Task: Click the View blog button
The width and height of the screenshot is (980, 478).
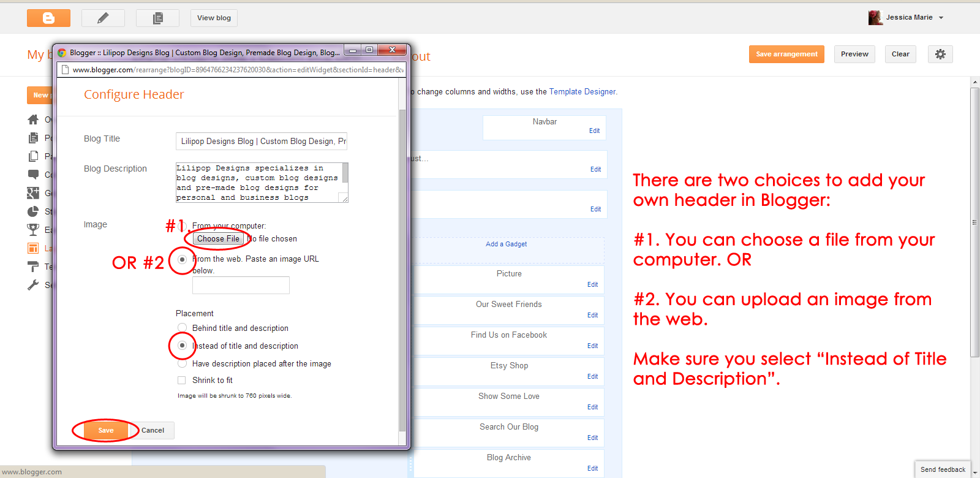Action: pyautogui.click(x=214, y=18)
